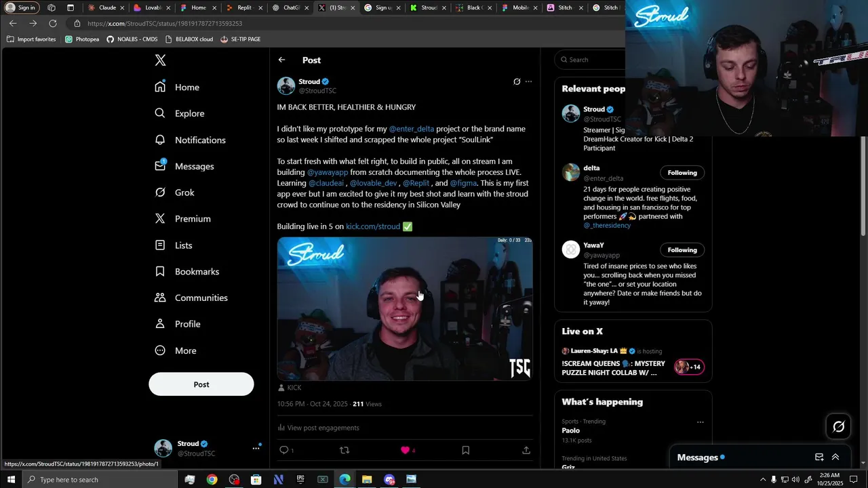Bookmark this post

(x=465, y=450)
